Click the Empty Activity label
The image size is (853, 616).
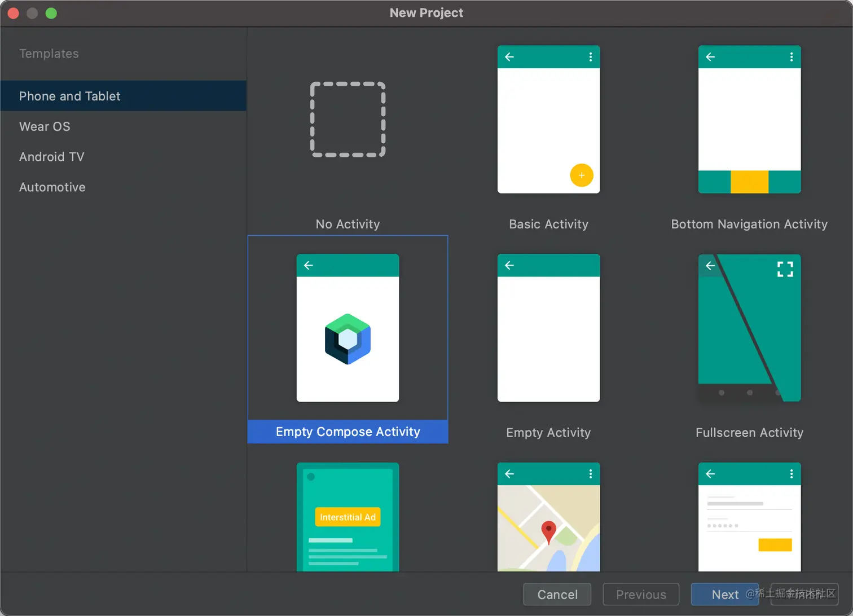click(548, 433)
